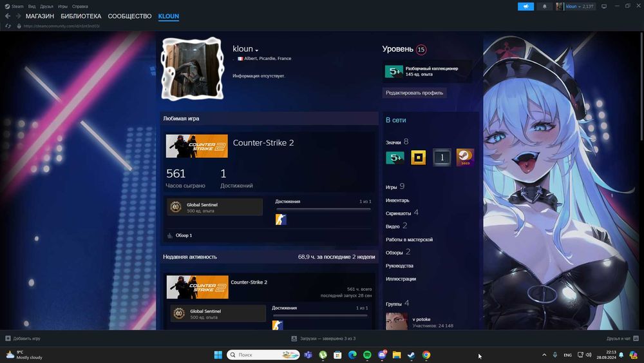Open the yellow square badge
This screenshot has height=363, width=644.
[x=418, y=157]
